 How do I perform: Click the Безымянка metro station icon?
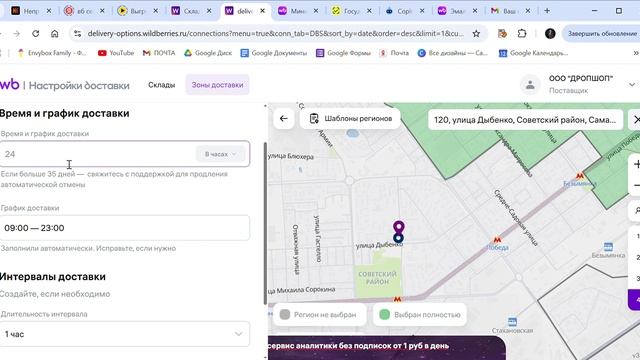[580, 176]
